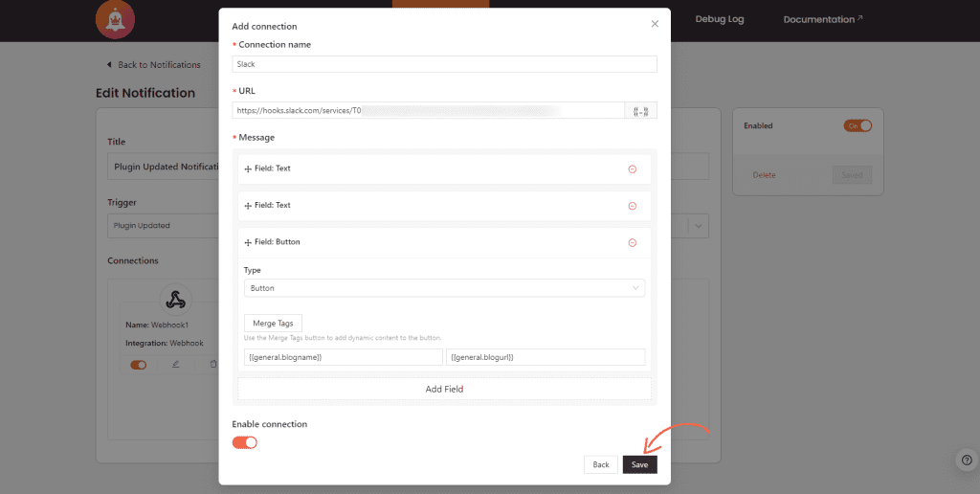Click the merge tags icon beside URL field
The image size is (980, 494).
pos(640,111)
